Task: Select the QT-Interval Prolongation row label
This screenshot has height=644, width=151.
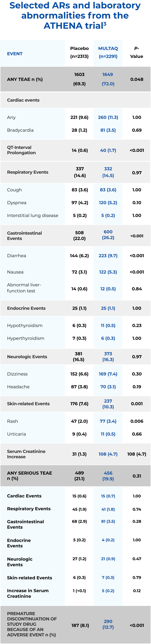Action: 21,150
